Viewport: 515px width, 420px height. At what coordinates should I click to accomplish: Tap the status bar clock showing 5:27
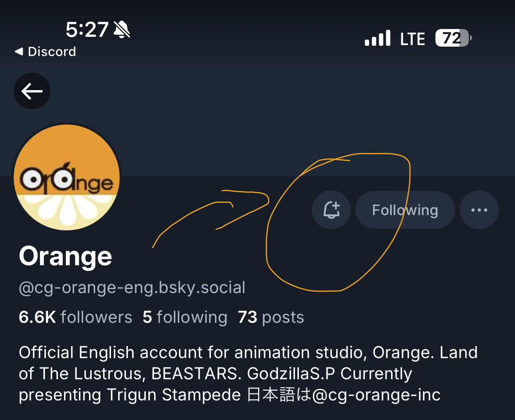click(87, 30)
